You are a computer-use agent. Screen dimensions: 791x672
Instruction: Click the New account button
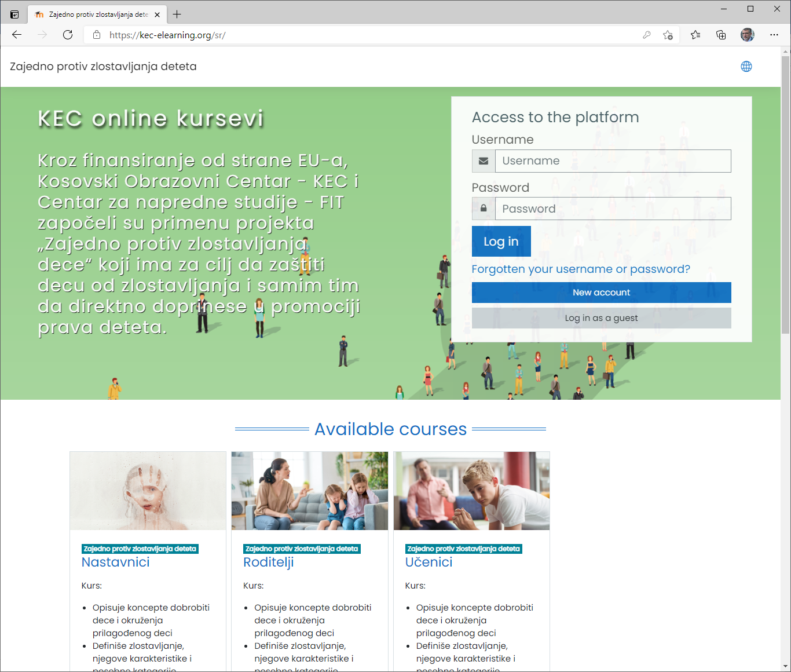point(601,293)
